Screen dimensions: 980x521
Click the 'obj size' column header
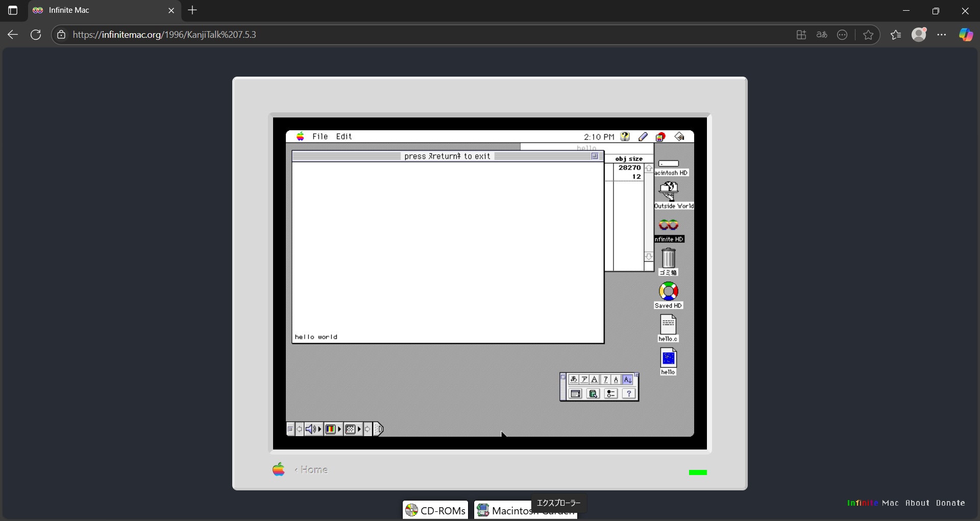(x=629, y=159)
